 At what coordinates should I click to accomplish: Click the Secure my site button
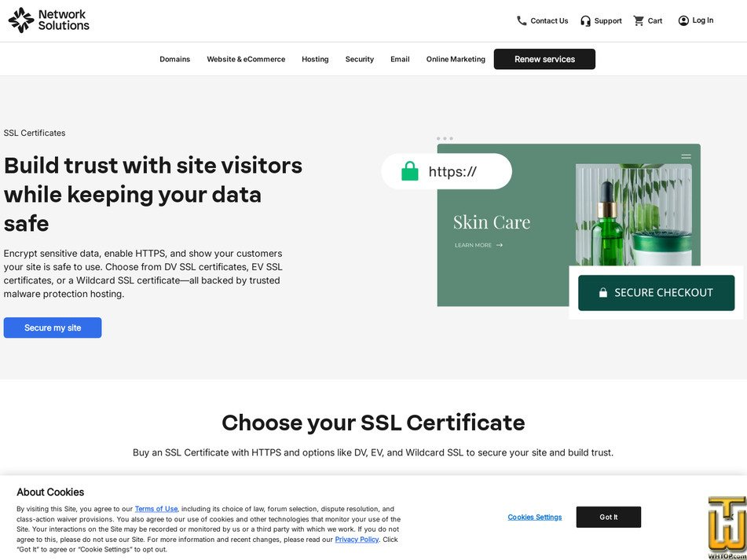point(53,328)
